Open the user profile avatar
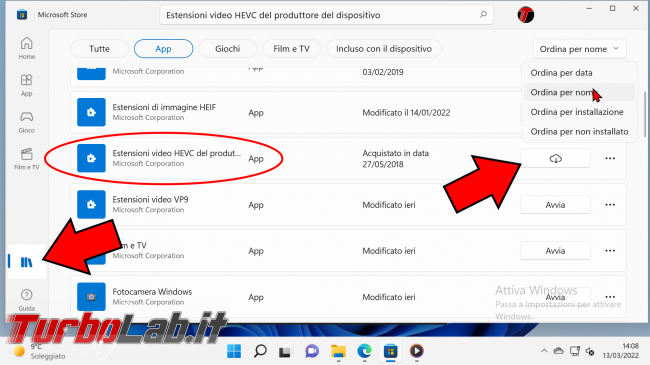This screenshot has width=650, height=365. (526, 15)
